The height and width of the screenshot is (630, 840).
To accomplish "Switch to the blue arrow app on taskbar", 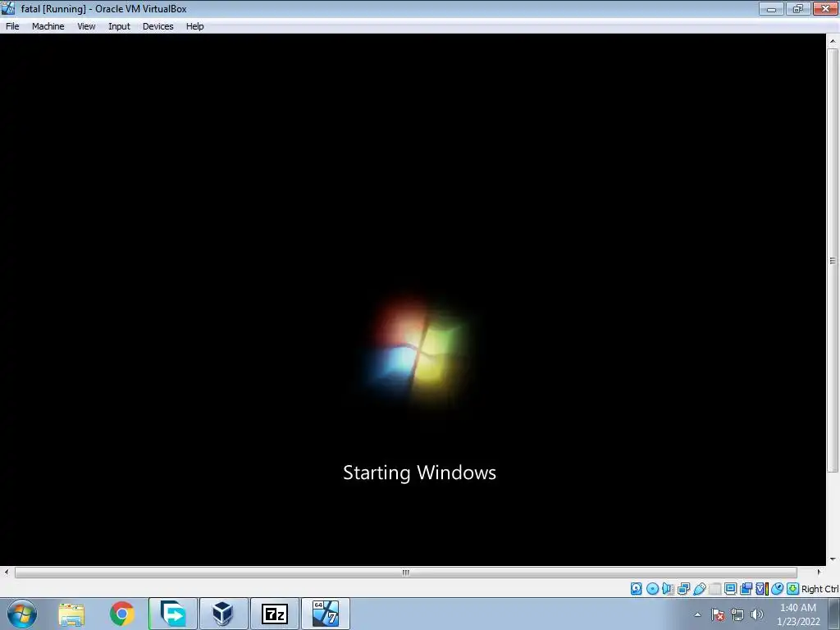I will coord(173,614).
